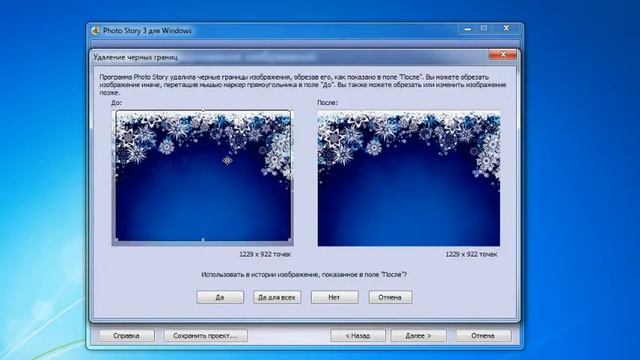
Task: Click the move cursor marker in До image
Action: pos(228,160)
